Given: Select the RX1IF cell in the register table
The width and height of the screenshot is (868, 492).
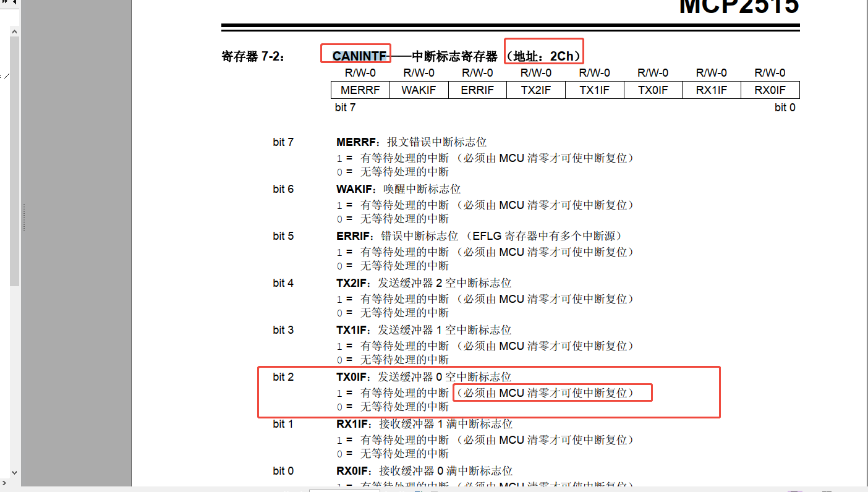Looking at the screenshot, I should pyautogui.click(x=712, y=90).
